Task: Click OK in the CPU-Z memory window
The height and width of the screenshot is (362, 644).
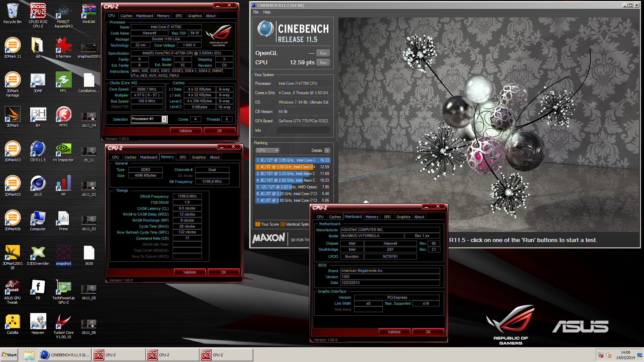Action: (223, 272)
